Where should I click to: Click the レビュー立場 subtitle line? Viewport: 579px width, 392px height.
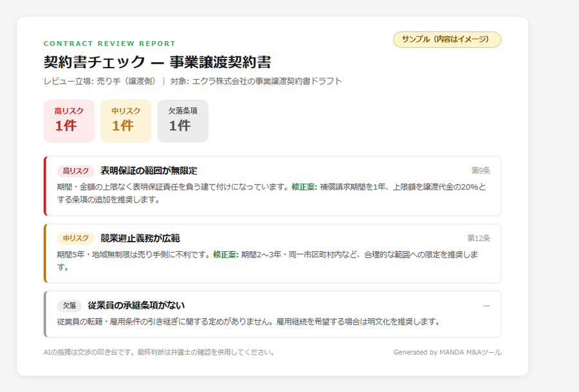(193, 81)
